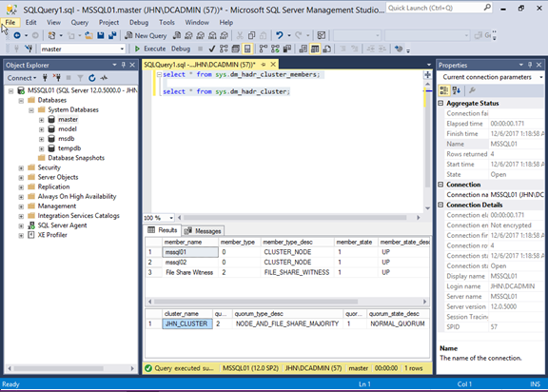Expand the msdb database node
This screenshot has width=548, height=392.
coord(41,139)
